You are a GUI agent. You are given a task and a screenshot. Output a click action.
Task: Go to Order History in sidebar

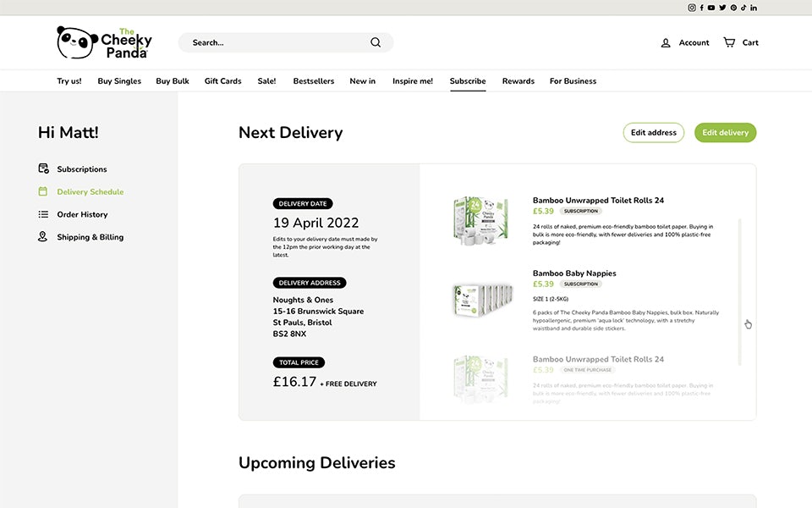pos(82,214)
